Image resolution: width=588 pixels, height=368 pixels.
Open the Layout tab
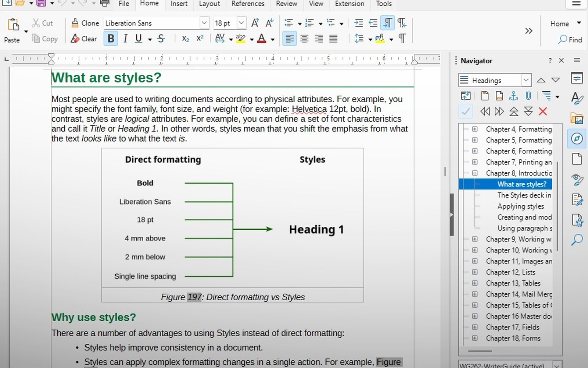pos(209,4)
